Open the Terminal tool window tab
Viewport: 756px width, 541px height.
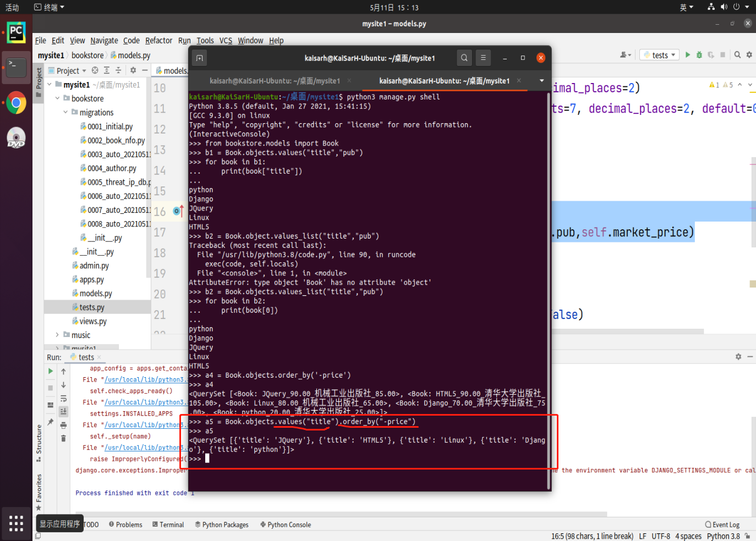click(168, 525)
